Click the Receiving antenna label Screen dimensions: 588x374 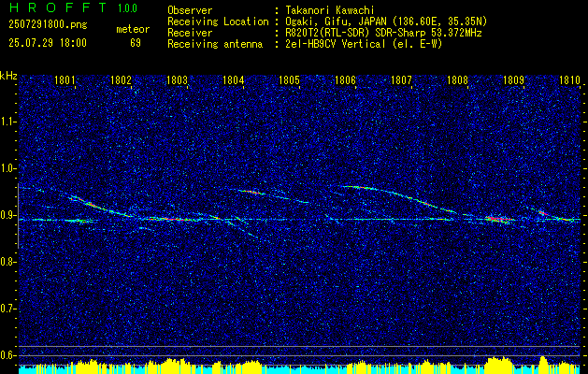(215, 44)
